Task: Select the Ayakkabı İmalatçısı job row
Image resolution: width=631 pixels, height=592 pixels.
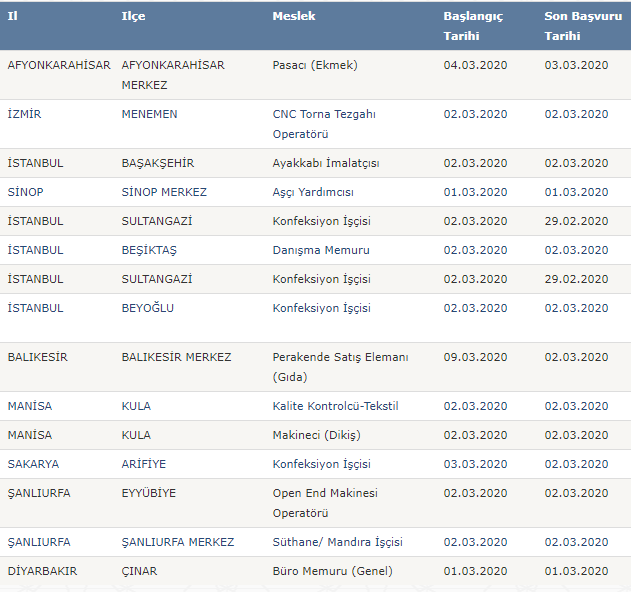Action: pyautogui.click(x=326, y=163)
